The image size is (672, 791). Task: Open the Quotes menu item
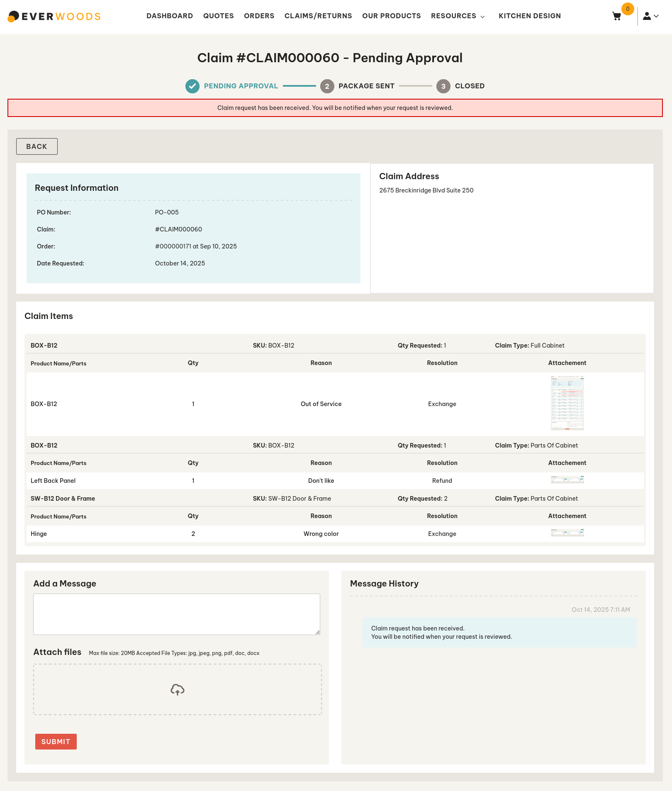click(218, 16)
